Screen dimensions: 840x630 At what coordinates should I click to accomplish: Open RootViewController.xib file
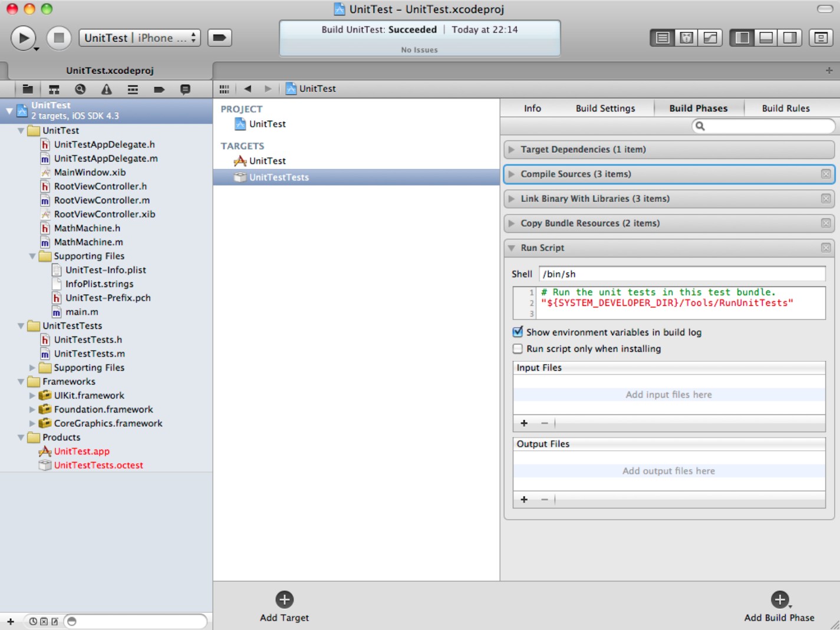point(104,215)
